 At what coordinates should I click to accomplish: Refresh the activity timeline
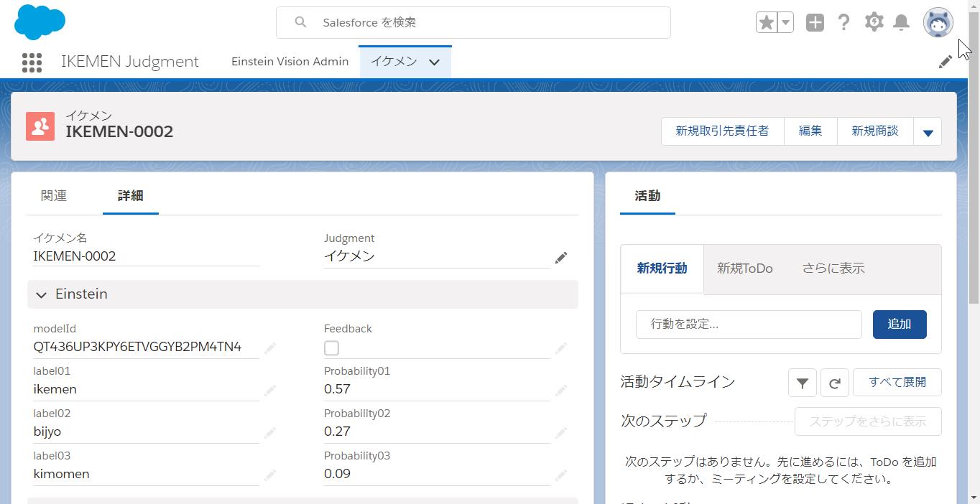tap(835, 383)
